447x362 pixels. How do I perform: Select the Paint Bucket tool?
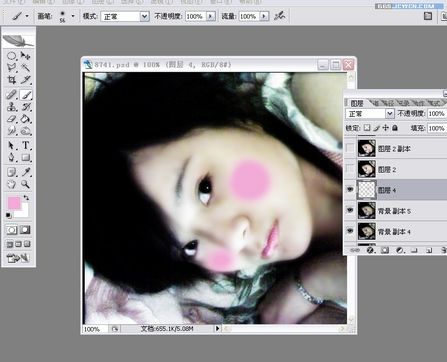click(25, 119)
